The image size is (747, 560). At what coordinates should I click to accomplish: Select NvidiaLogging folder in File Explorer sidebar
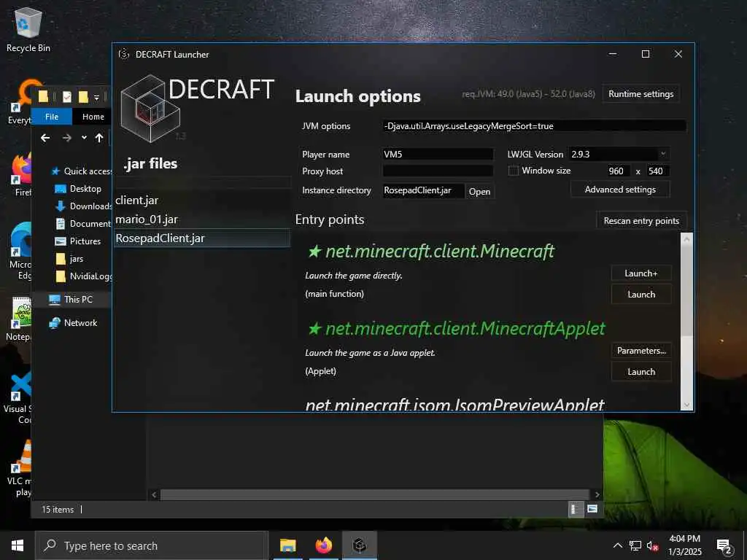84,276
